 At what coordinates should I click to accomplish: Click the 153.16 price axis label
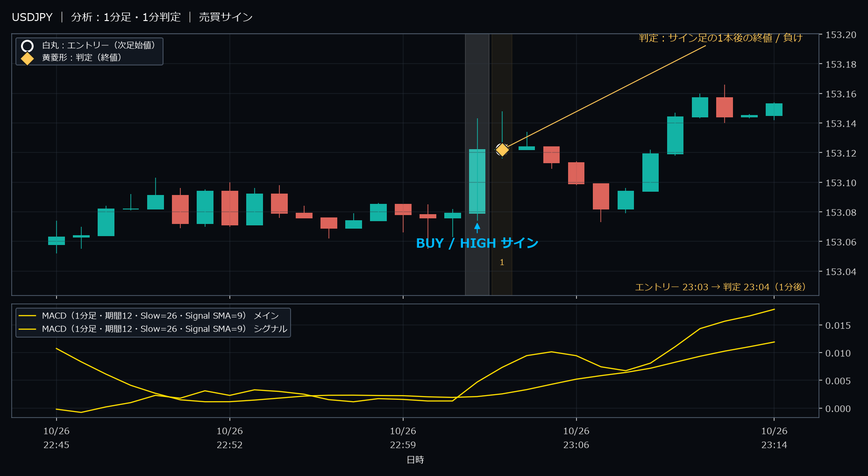841,94
